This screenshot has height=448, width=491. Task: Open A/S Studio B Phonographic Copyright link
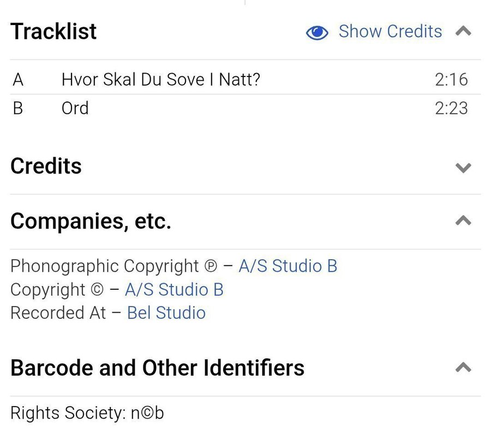click(x=288, y=266)
